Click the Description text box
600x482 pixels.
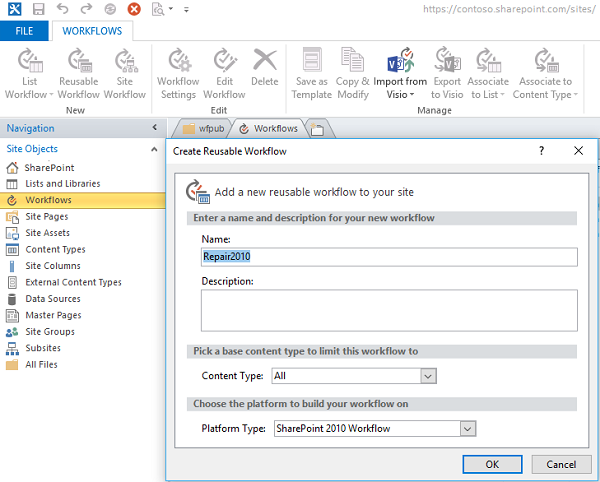pos(389,310)
